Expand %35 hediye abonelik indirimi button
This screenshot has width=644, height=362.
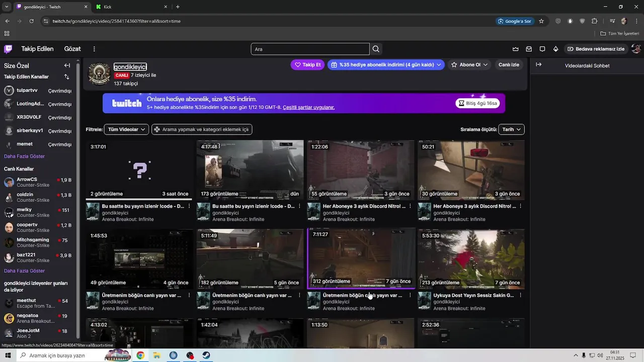386,65
